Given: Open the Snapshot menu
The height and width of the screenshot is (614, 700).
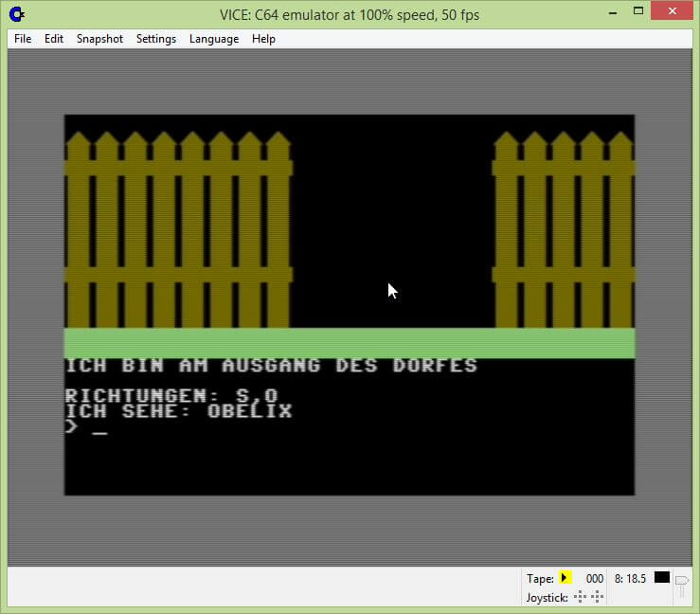Looking at the screenshot, I should [99, 39].
